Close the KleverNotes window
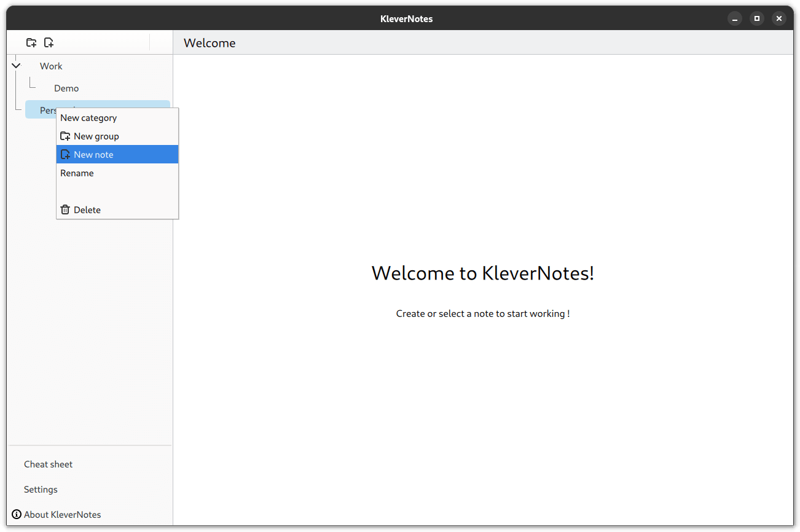The image size is (800, 532). pyautogui.click(x=779, y=19)
